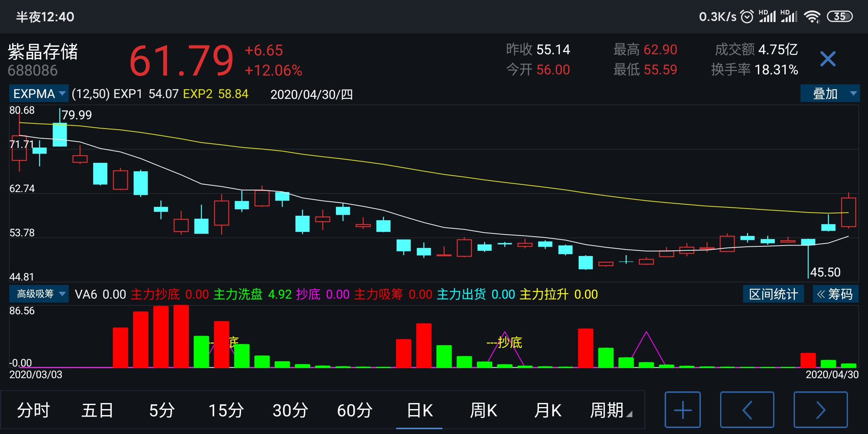Open the 叠加 overlay dropdown
Screen dimensions: 868x434
830,94
